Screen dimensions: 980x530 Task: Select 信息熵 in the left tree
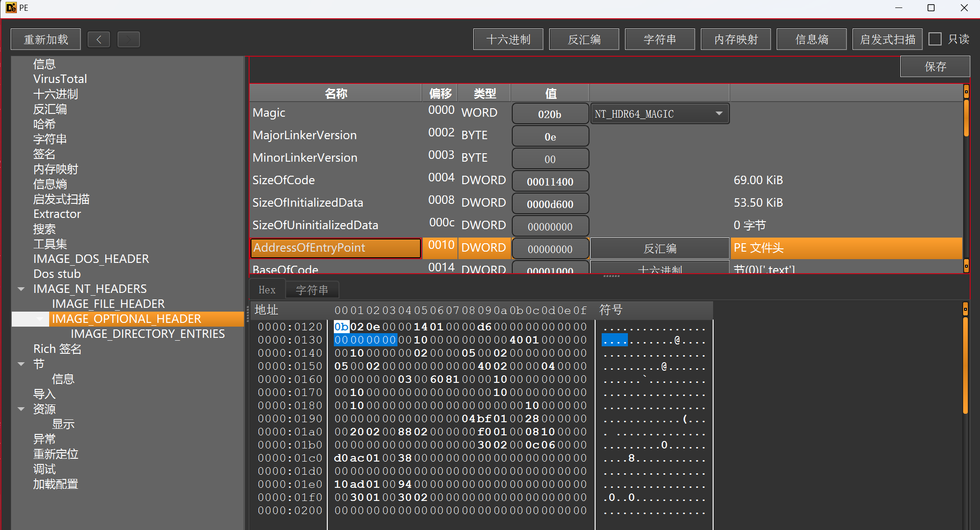[x=50, y=184]
